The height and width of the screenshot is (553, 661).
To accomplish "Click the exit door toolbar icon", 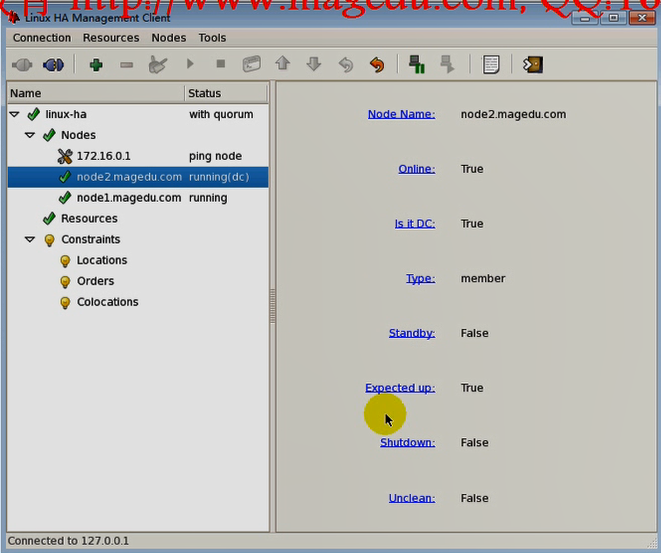I will tap(533, 65).
